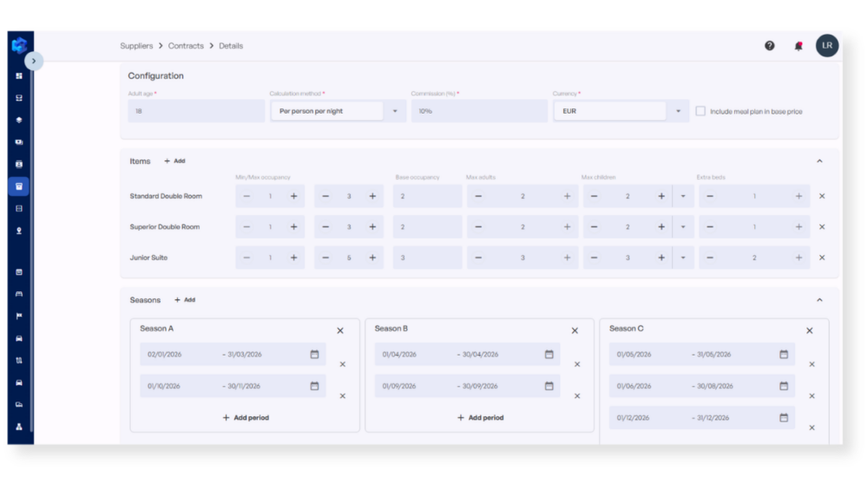Viewport: 868px width, 477px height.
Task: Open the Currency dropdown showing EUR
Action: coord(621,111)
